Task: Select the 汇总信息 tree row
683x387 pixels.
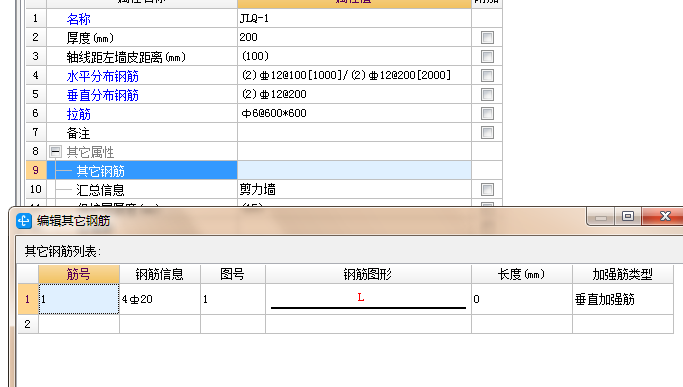Action: pyautogui.click(x=142, y=190)
